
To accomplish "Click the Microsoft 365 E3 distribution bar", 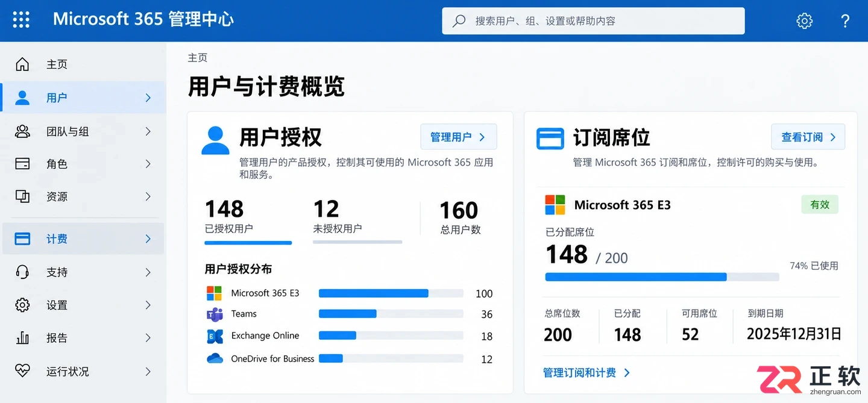I will (x=391, y=293).
